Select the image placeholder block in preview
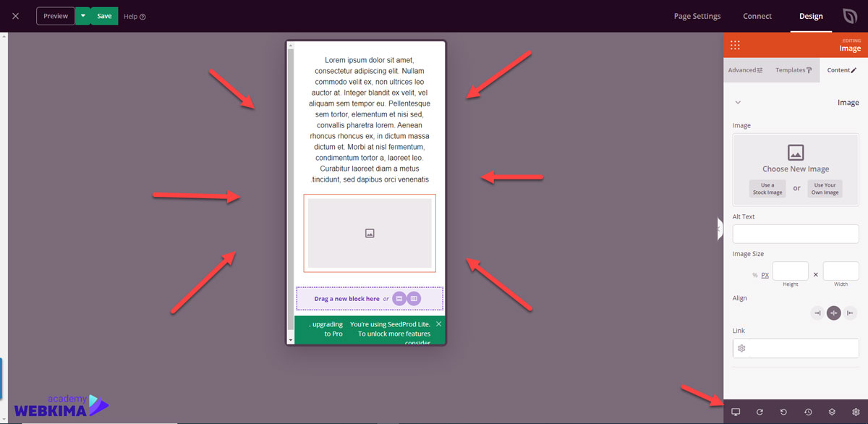 pos(370,233)
